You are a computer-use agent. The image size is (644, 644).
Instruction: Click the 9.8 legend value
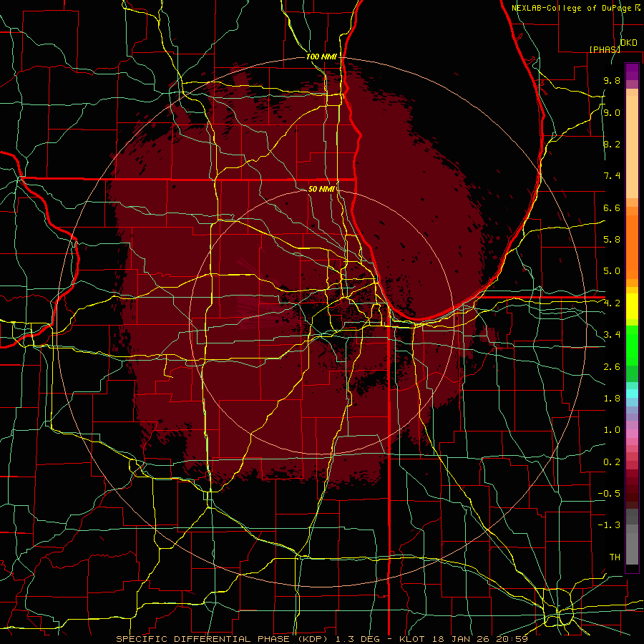click(612, 80)
